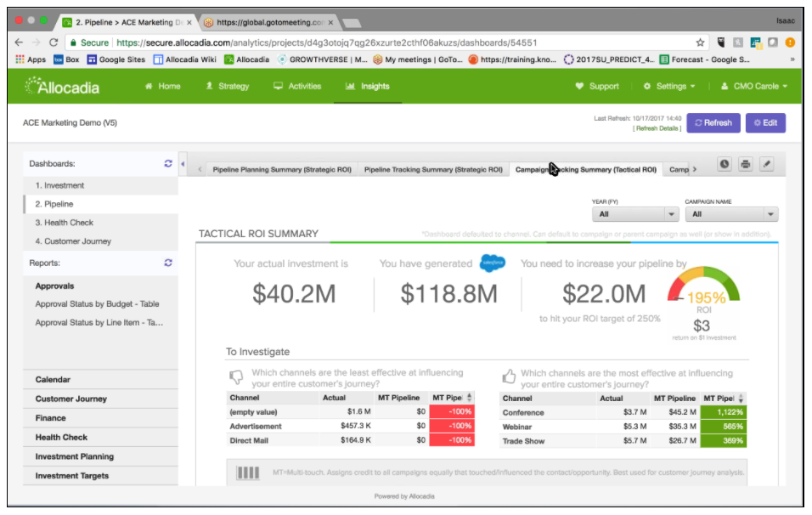
Task: Open the Apps grid bookmark
Action: [31, 59]
